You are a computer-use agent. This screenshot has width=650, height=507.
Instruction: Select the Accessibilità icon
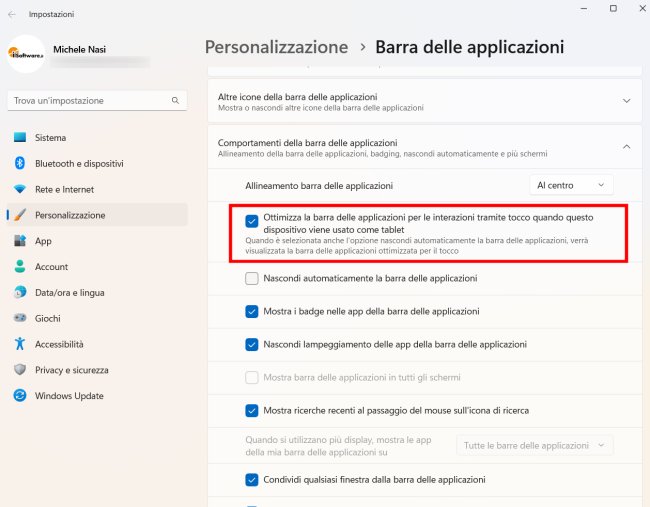click(x=19, y=344)
